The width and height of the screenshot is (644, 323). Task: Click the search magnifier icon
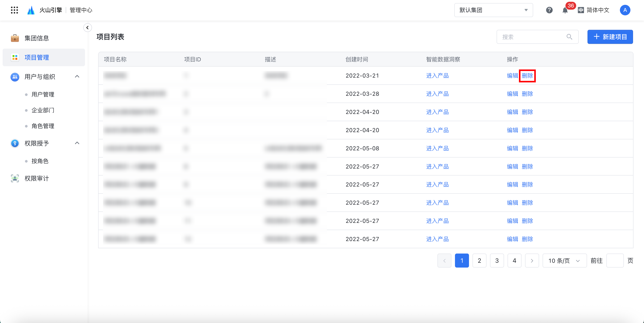tap(569, 37)
